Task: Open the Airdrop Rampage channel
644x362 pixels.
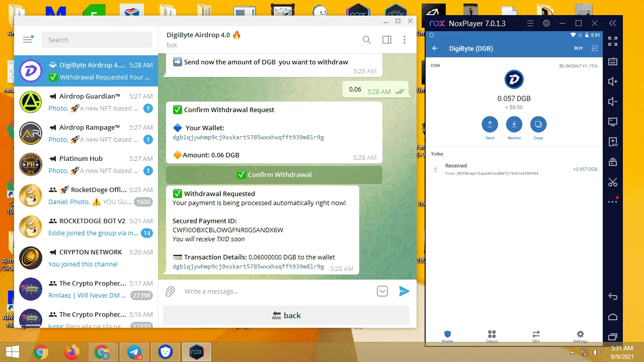Action: (x=86, y=133)
